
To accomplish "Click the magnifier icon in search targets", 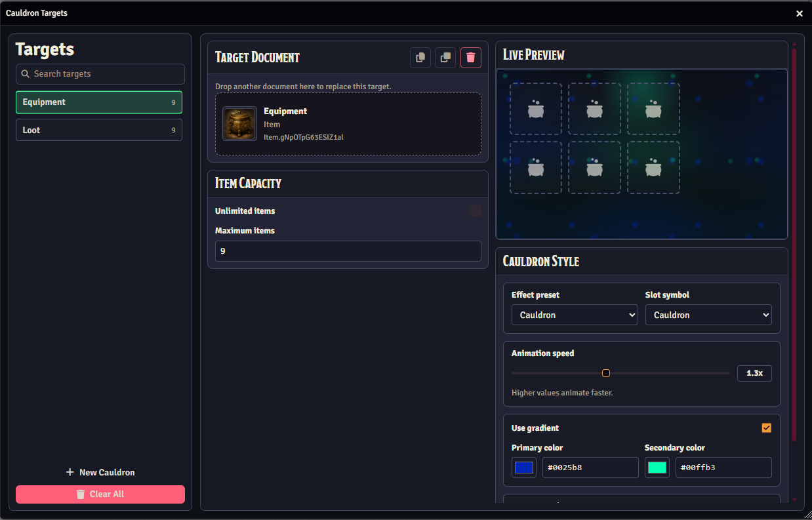I will [26, 74].
